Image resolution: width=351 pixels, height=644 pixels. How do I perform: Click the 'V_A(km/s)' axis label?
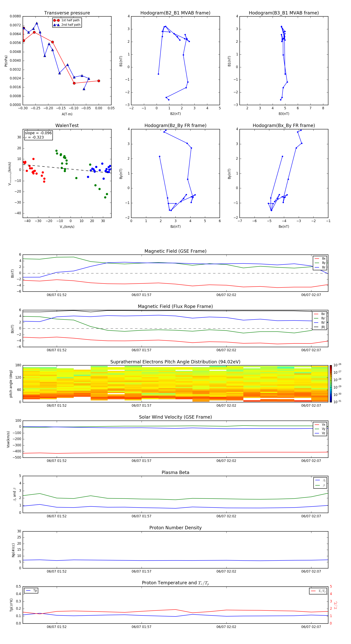(x=67, y=227)
